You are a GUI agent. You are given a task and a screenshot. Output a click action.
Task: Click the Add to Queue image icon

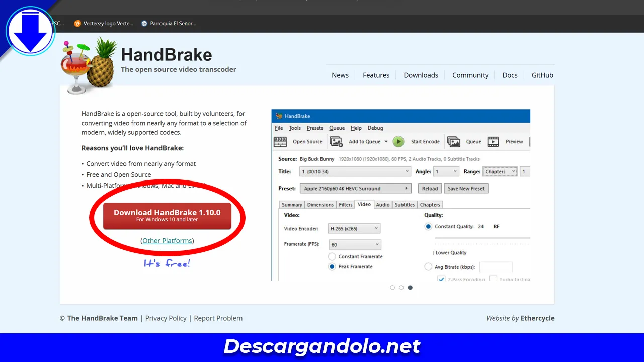pos(336,142)
